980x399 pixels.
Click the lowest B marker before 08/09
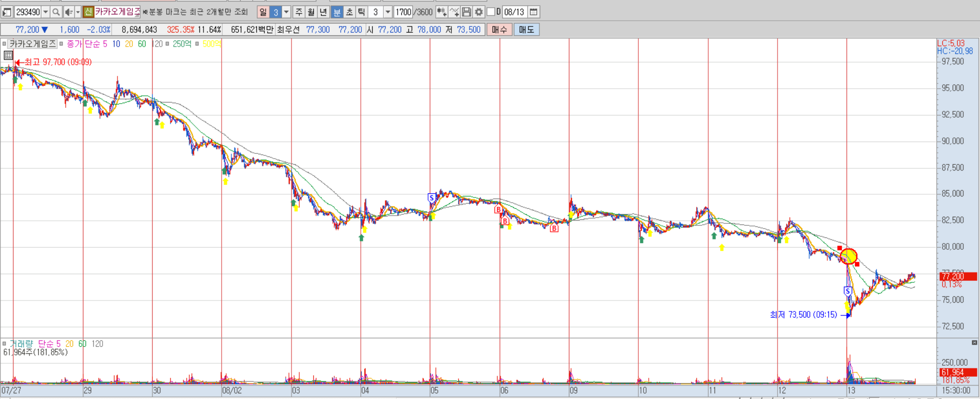click(554, 228)
